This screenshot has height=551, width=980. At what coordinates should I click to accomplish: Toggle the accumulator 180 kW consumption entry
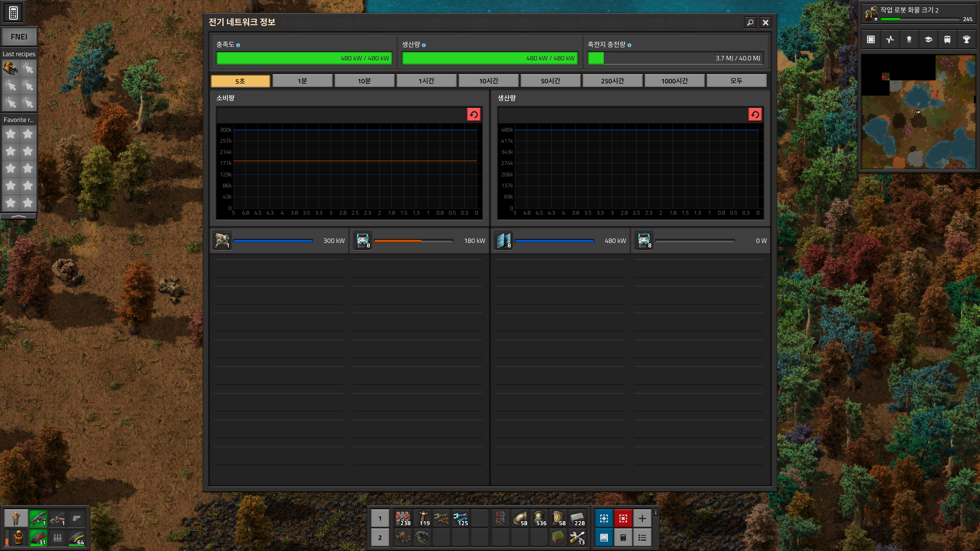click(x=420, y=241)
